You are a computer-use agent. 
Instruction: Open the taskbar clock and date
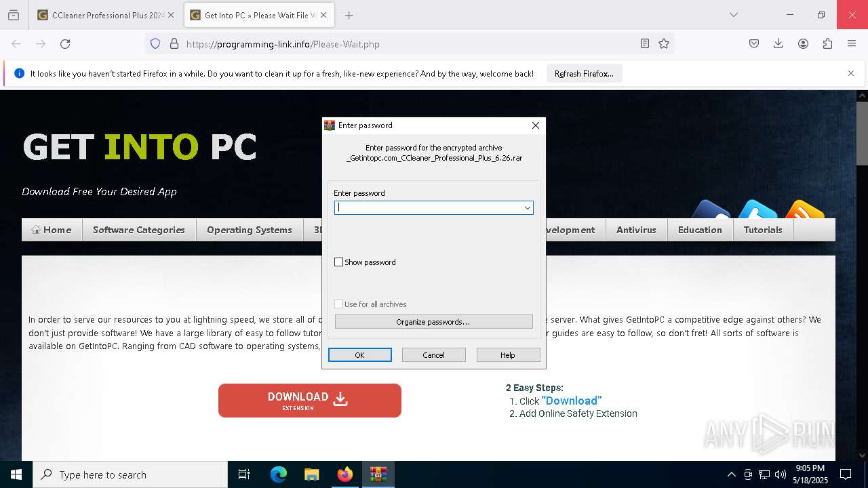pos(810,474)
